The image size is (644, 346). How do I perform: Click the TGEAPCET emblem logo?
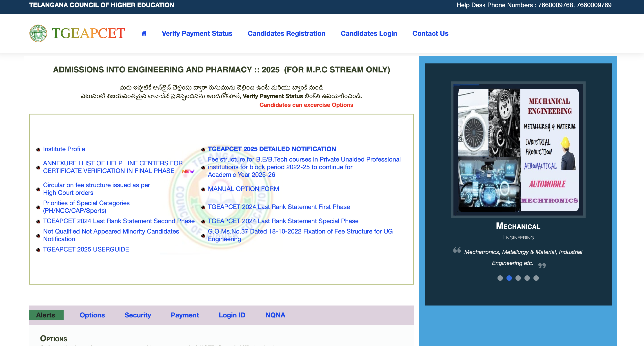click(x=38, y=33)
